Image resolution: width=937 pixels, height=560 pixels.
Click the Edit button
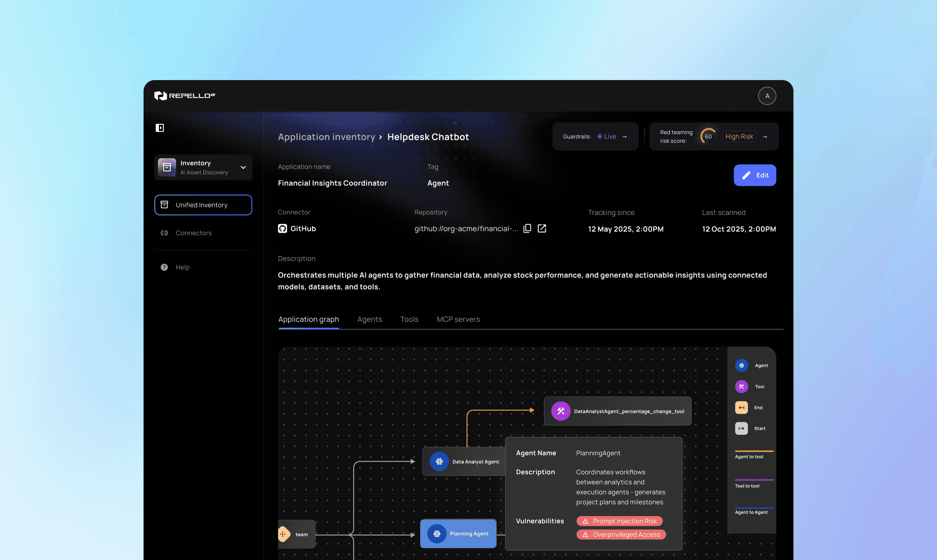[x=755, y=175]
